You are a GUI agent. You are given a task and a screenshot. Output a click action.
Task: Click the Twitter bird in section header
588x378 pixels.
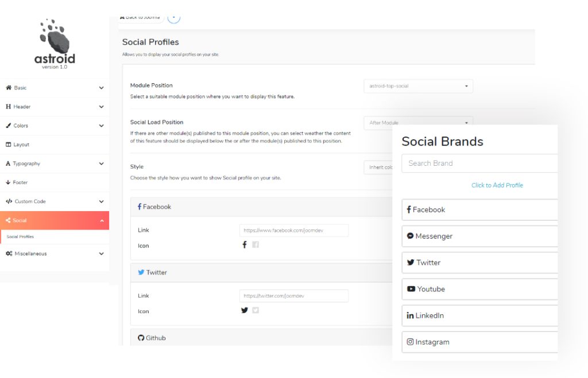141,272
